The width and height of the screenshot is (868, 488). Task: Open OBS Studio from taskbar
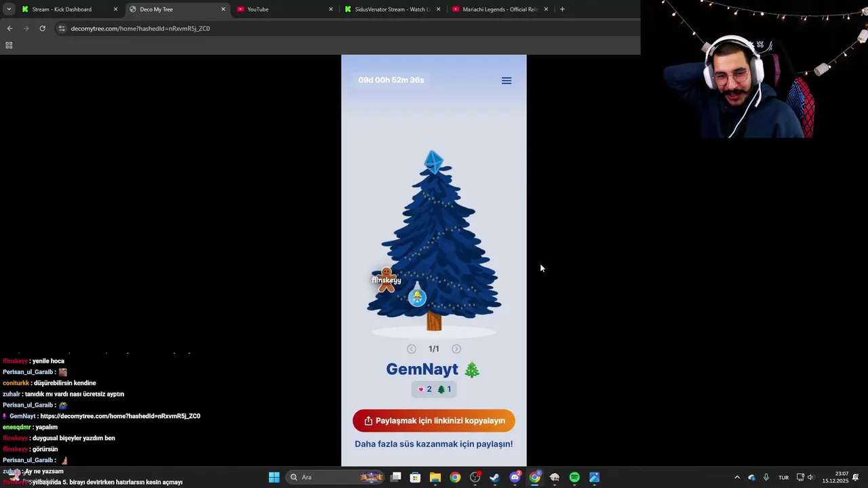(475, 477)
